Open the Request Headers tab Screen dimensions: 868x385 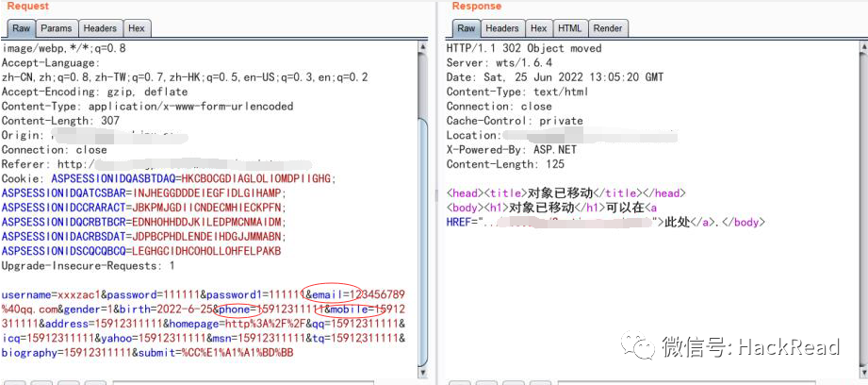pyautogui.click(x=99, y=28)
